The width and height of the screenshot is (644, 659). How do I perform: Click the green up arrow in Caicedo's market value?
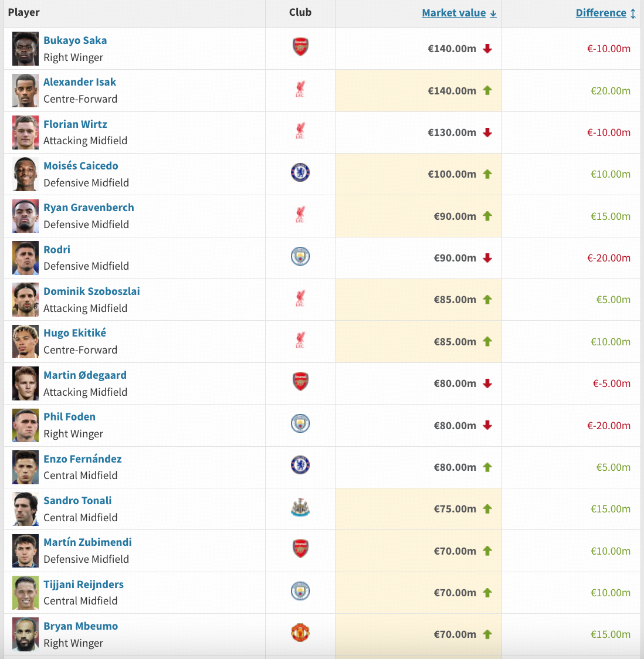[487, 174]
